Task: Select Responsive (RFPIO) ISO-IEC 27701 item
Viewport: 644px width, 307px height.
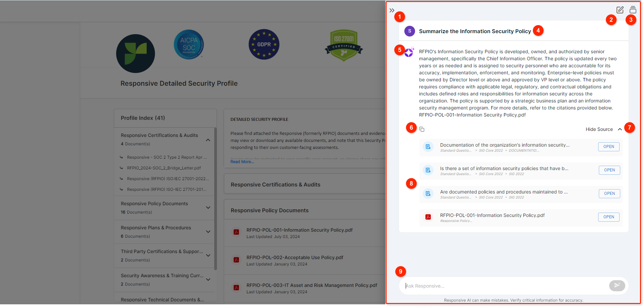Action: pyautogui.click(x=167, y=189)
